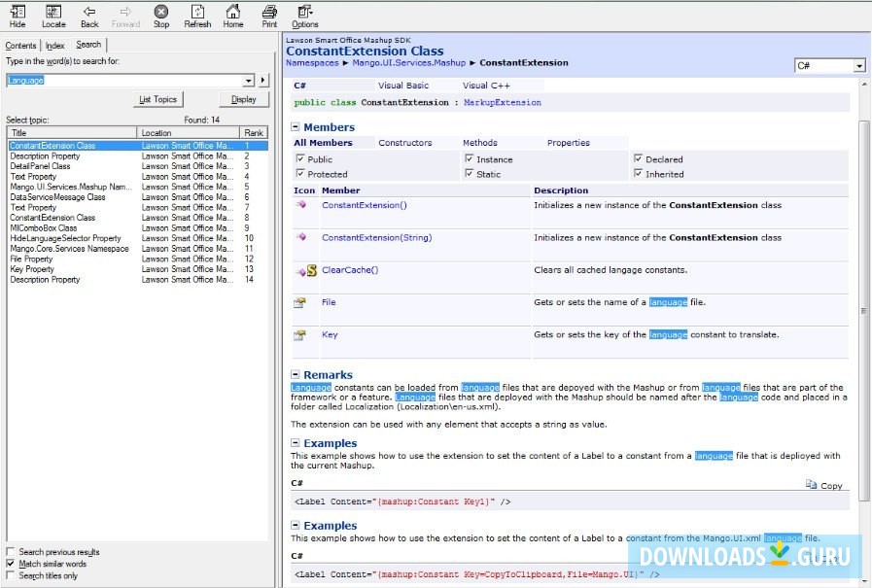Open the Options toolbar menu
The image size is (872, 588).
(x=305, y=16)
